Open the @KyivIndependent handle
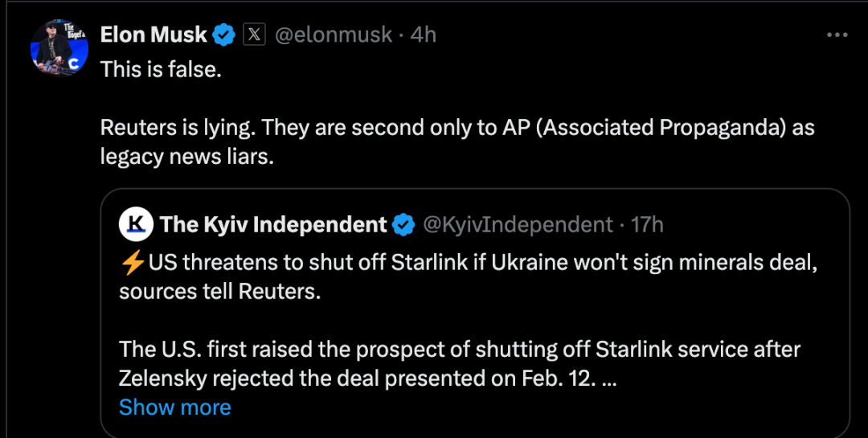The image size is (868, 438). click(x=518, y=224)
